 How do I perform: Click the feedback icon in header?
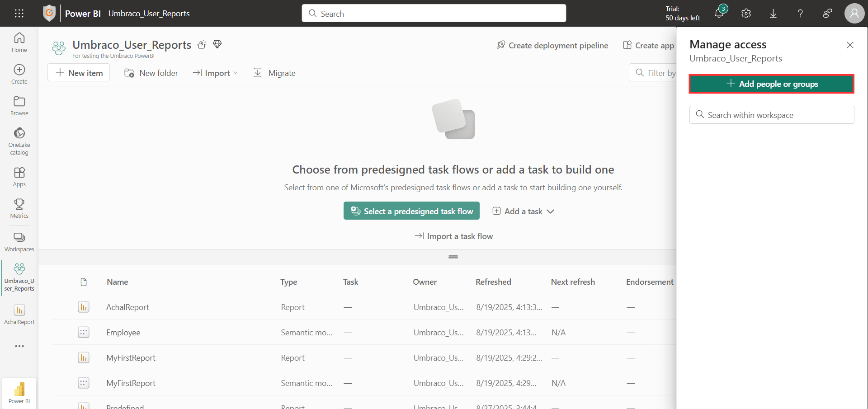pos(827,14)
